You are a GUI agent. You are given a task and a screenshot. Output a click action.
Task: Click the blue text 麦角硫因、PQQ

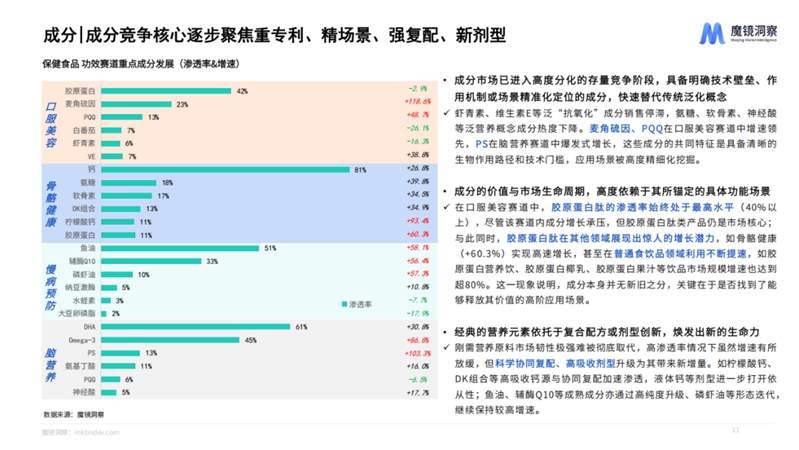626,128
